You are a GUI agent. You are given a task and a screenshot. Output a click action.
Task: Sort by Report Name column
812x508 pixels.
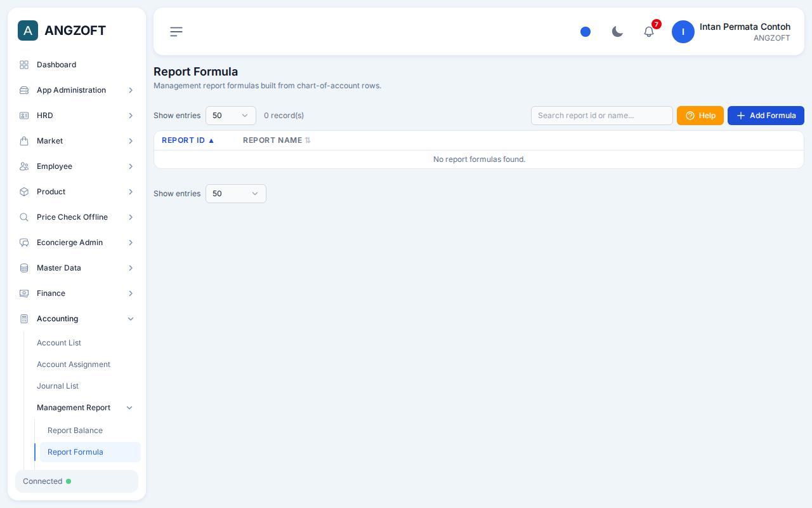[277, 140]
